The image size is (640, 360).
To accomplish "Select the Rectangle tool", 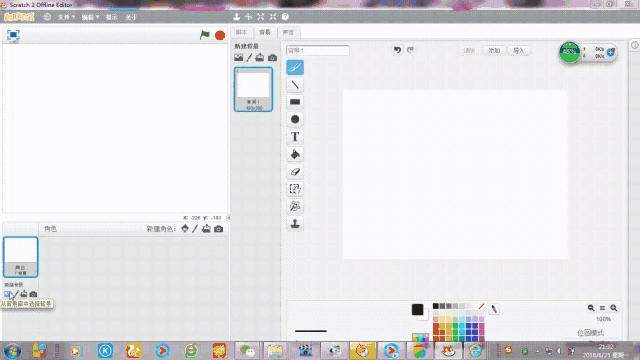I will tap(295, 102).
